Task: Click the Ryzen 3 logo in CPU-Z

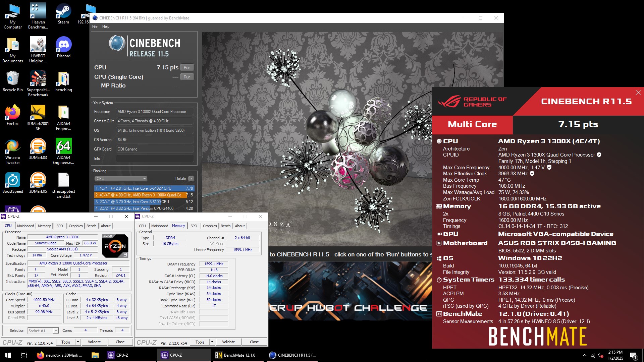Action: coord(115,246)
